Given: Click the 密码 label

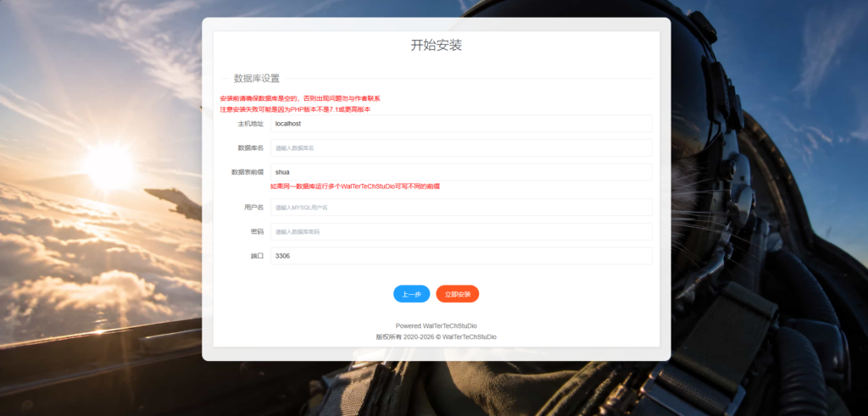Looking at the screenshot, I should tap(258, 232).
